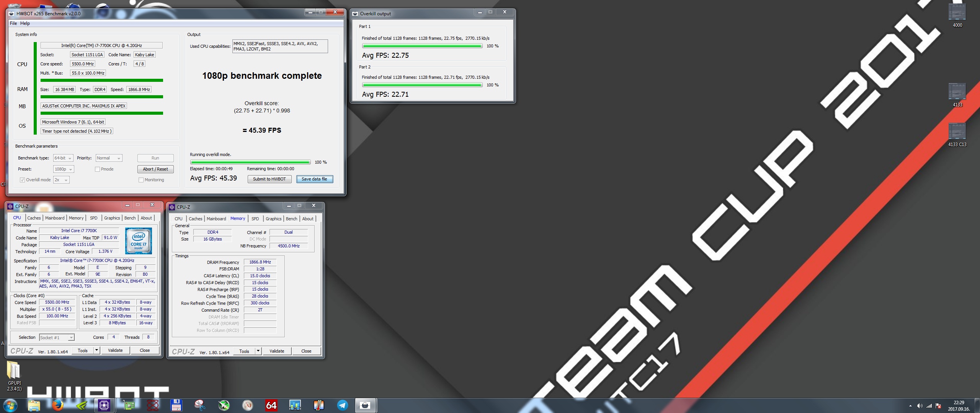Screen dimensions: 980x413
Task: Open the network signal tray icon
Action: point(929,406)
